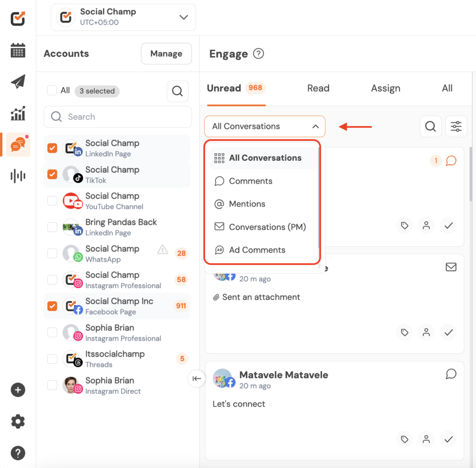Click the settings gear in sidebar

point(18,422)
